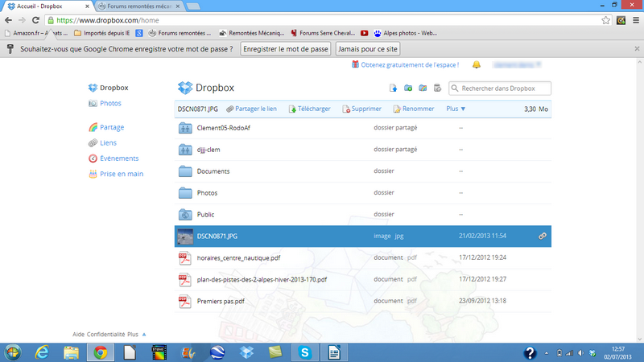Screen dimensions: 644x362
Task: Open the Dropbox app icon in taskbar
Action: pos(247,352)
